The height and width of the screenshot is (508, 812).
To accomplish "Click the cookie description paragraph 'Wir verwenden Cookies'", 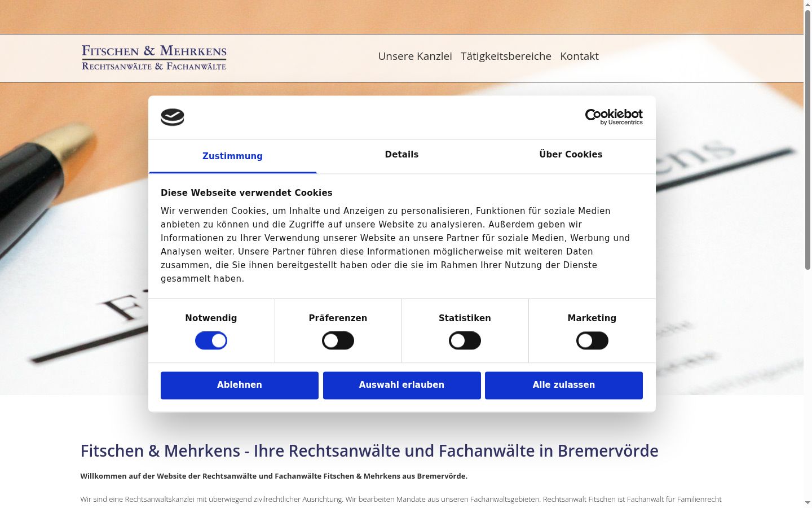I will point(395,244).
